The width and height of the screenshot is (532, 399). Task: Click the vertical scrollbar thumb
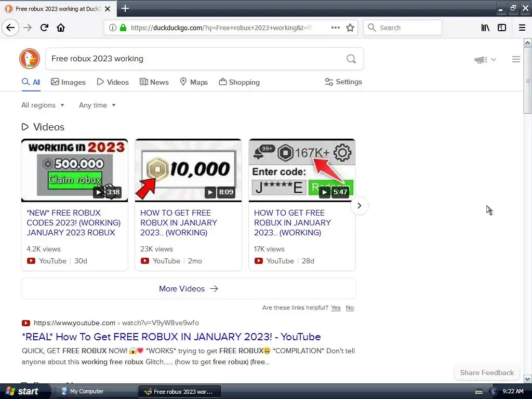click(x=527, y=81)
